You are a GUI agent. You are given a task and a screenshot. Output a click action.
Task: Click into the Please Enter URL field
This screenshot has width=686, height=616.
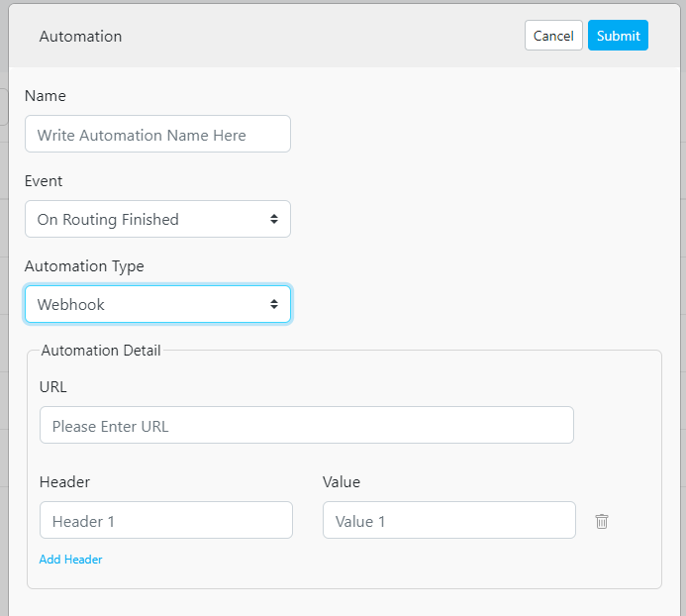306,426
